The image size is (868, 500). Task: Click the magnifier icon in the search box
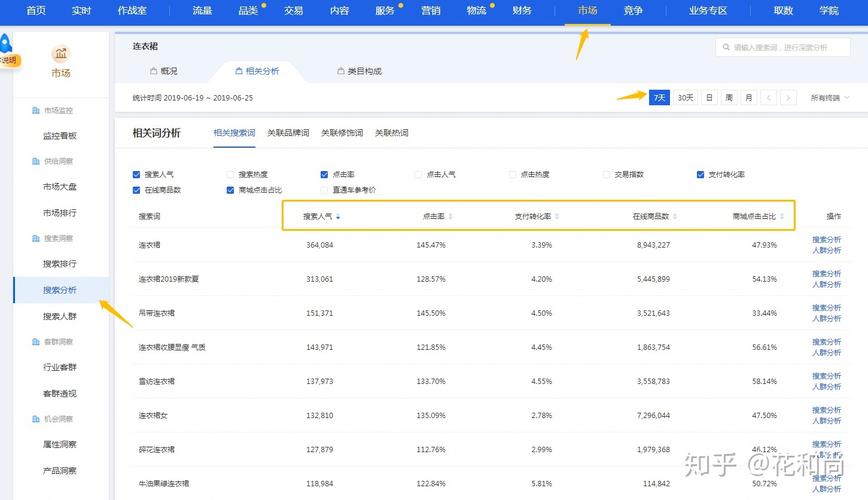click(726, 48)
